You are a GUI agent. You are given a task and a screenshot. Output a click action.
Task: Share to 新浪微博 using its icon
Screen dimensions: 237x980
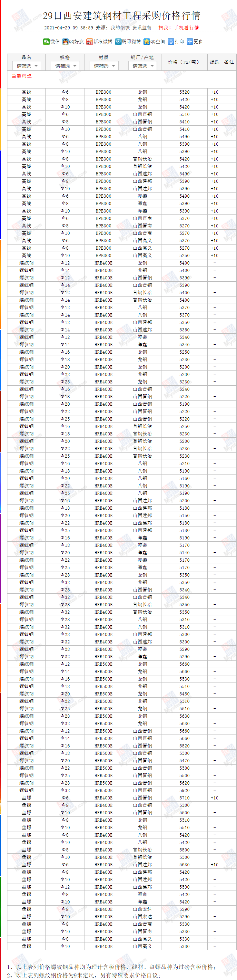(89, 41)
